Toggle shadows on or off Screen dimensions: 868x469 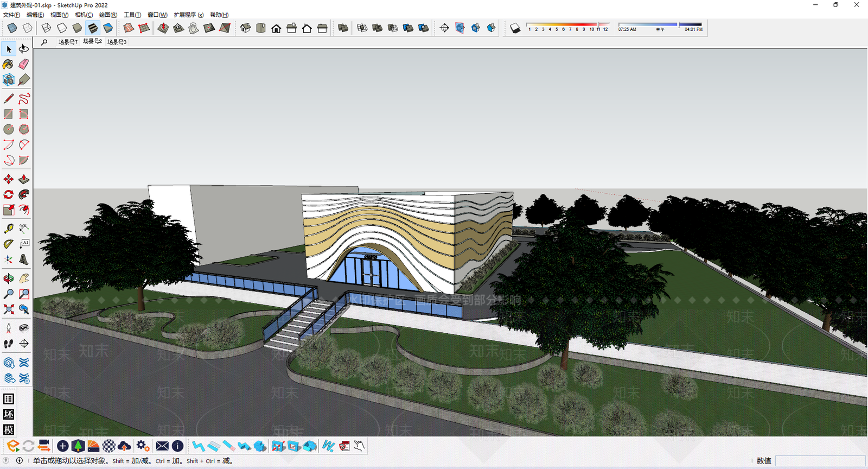click(515, 28)
